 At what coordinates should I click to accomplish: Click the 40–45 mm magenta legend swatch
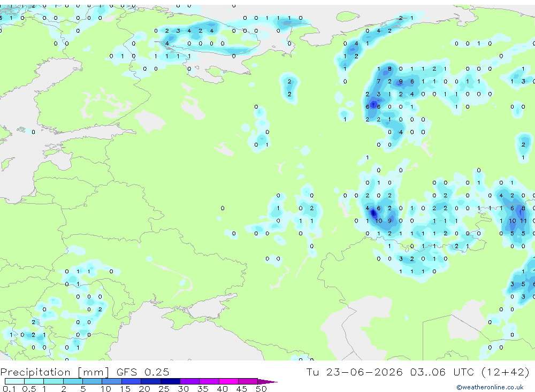tap(228, 381)
